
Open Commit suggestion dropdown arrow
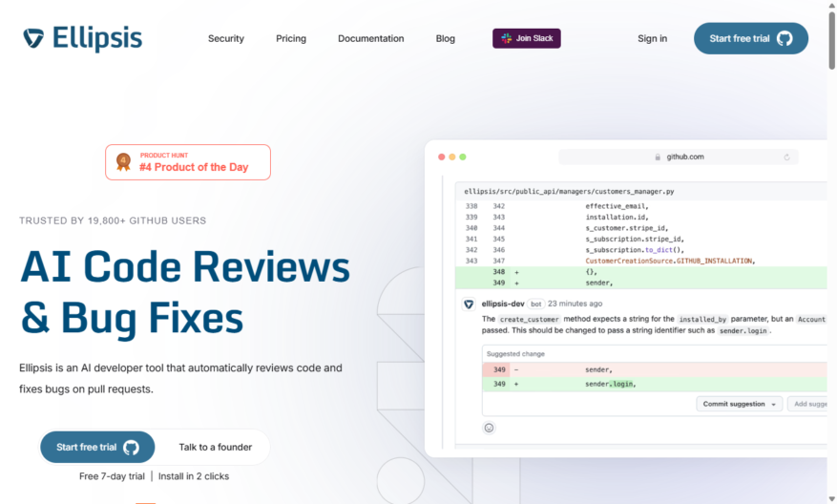(x=773, y=404)
